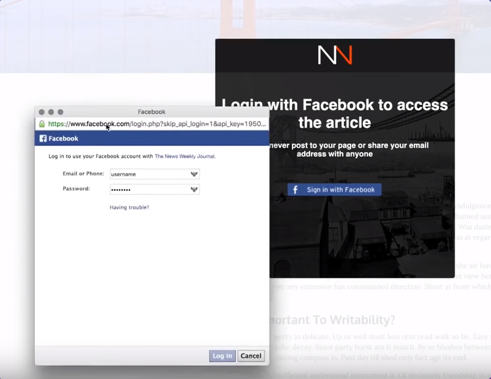Viewport: 491px width, 379px height.
Task: Click the green padlock icon in address bar
Action: [42, 124]
